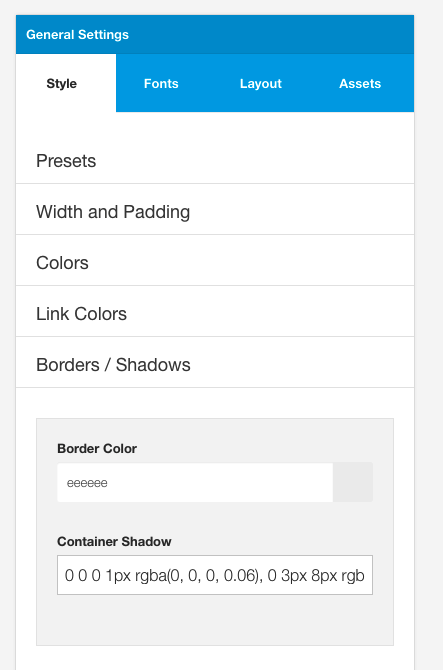Viewport: 443px width, 670px height.
Task: Expand the Presets section
Action: pyautogui.click(x=215, y=161)
